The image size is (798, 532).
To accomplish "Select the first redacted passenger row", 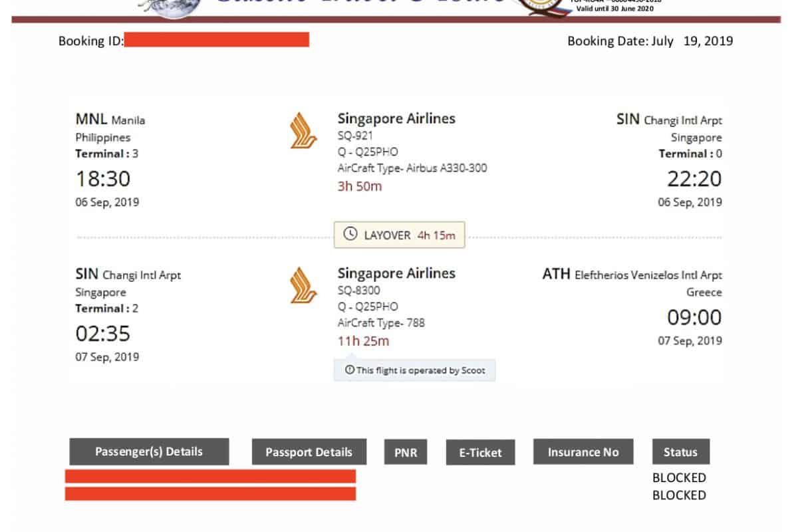I will (x=210, y=476).
